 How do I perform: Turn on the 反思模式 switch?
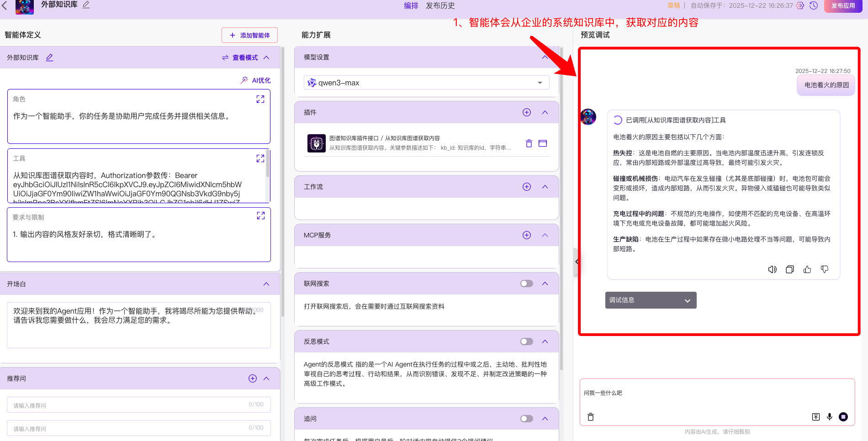click(526, 341)
